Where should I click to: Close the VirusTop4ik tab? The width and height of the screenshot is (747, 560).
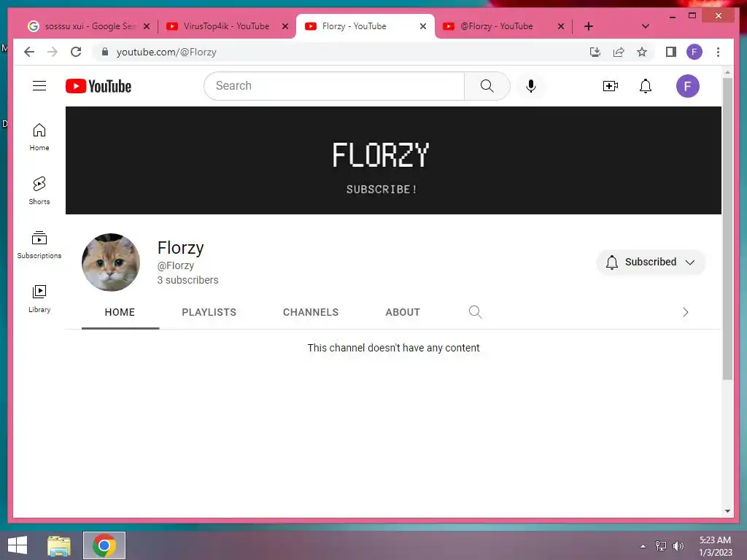[285, 26]
